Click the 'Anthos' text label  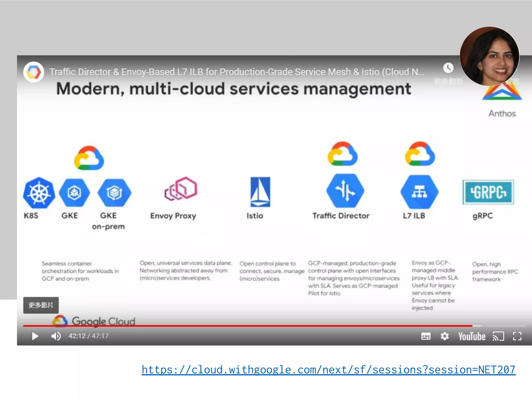coord(502,114)
